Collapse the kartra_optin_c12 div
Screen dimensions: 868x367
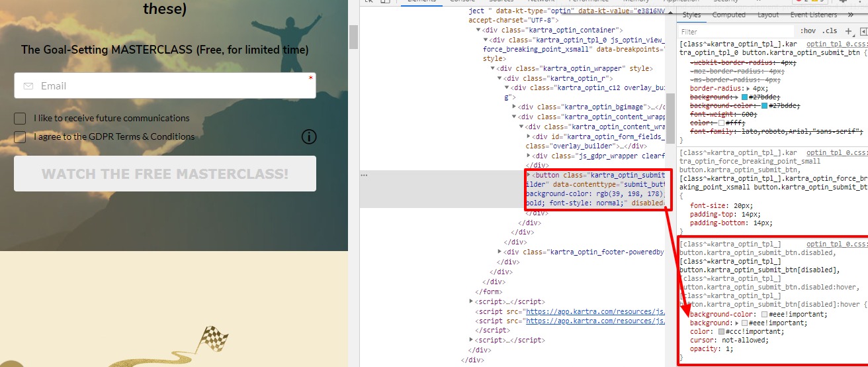(x=507, y=87)
